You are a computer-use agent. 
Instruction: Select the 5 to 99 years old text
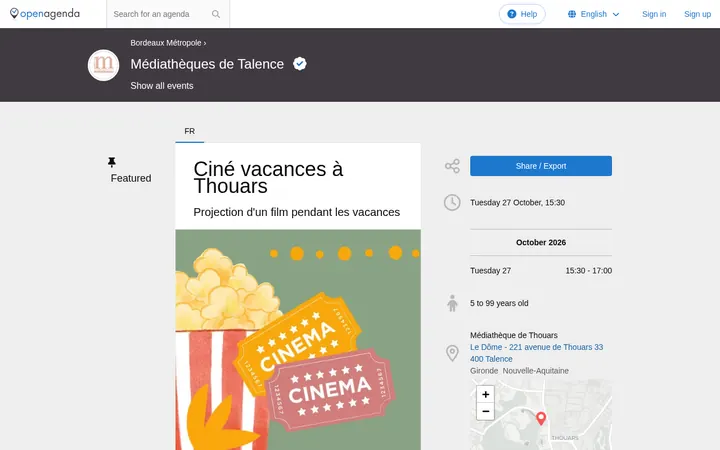tap(499, 303)
